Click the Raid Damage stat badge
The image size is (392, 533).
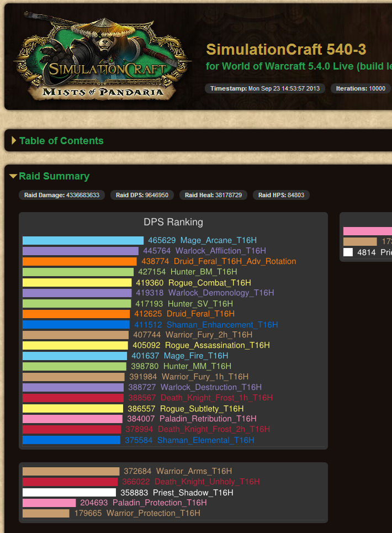pyautogui.click(x=62, y=195)
